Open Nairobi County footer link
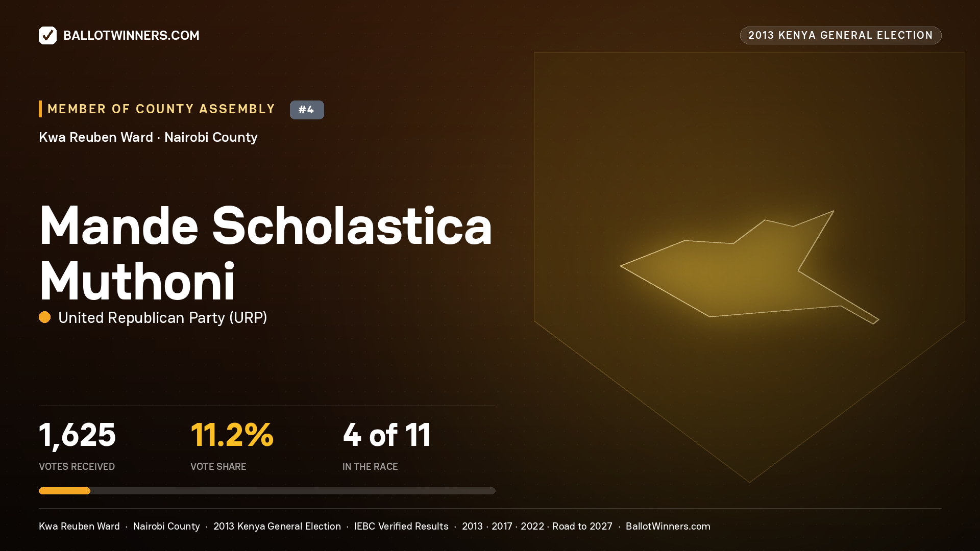The width and height of the screenshot is (980, 551). point(166,526)
